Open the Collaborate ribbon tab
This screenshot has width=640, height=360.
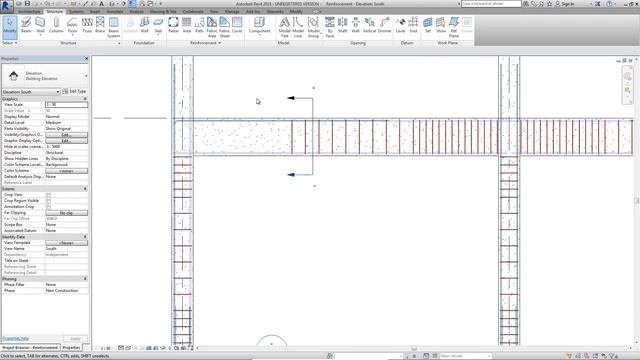tap(193, 11)
